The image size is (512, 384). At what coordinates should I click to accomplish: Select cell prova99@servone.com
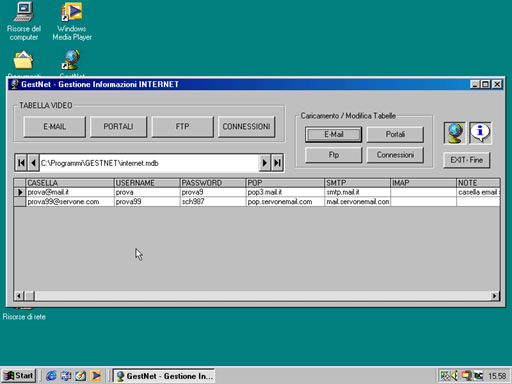(x=70, y=202)
